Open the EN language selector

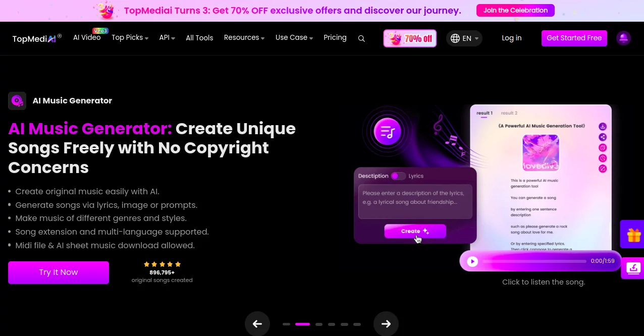click(x=464, y=38)
